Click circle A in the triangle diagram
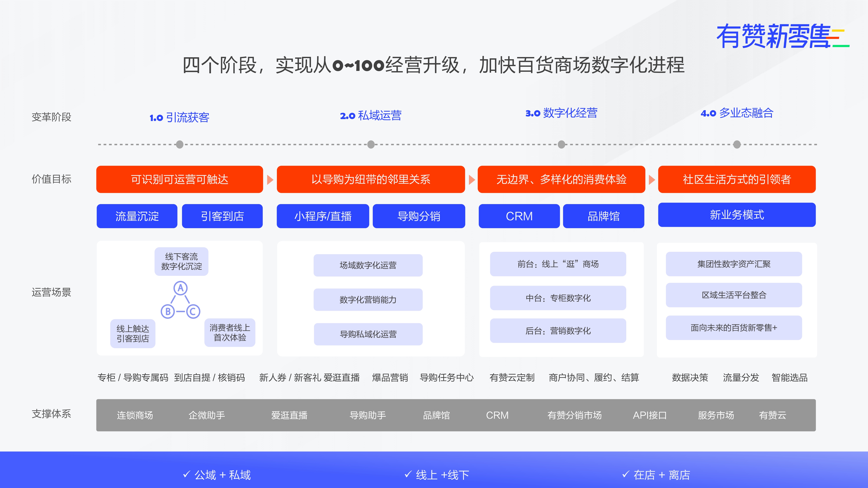868x488 pixels. click(x=181, y=288)
